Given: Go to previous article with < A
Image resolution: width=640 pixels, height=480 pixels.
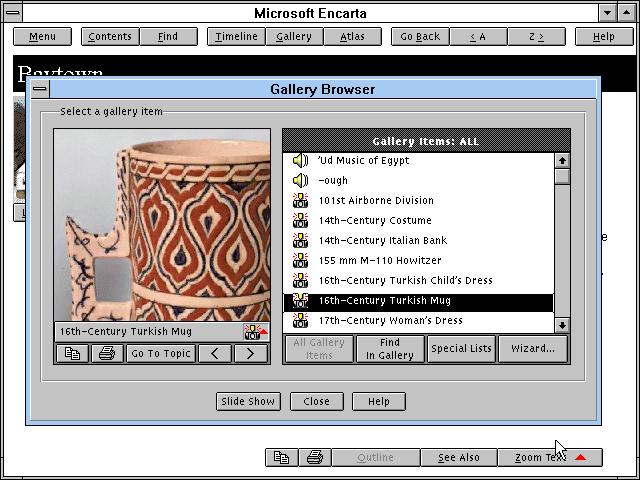Looking at the screenshot, I should click(x=478, y=37).
